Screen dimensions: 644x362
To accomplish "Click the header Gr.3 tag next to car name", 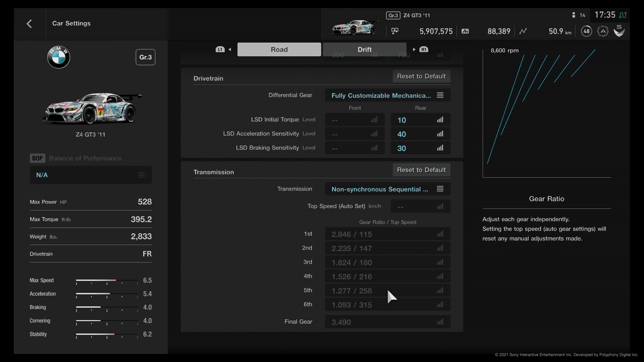I will (x=393, y=15).
